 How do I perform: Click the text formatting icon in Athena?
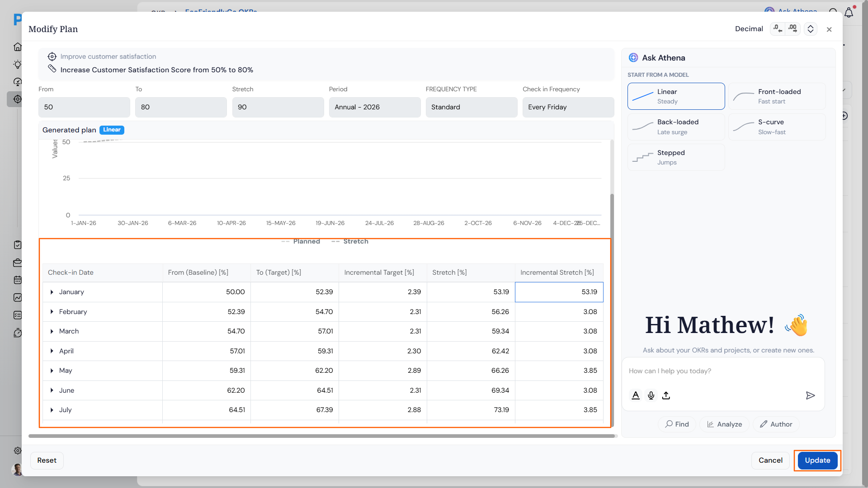pyautogui.click(x=636, y=395)
